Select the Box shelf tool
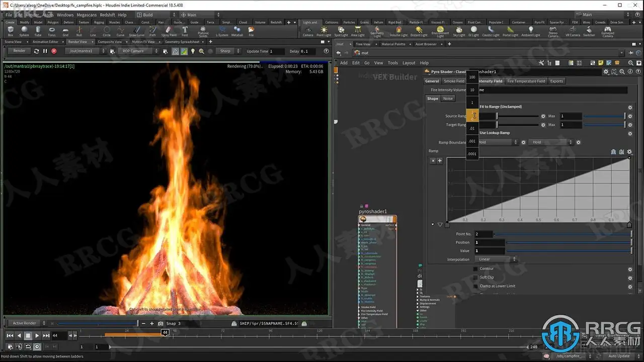The image size is (644, 362). [10, 32]
